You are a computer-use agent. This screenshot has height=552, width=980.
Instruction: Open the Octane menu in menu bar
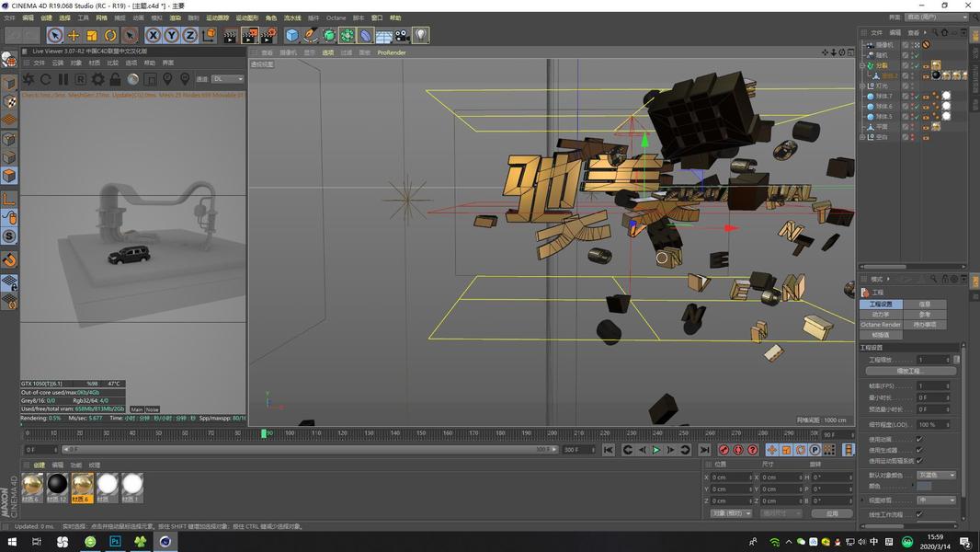point(336,17)
